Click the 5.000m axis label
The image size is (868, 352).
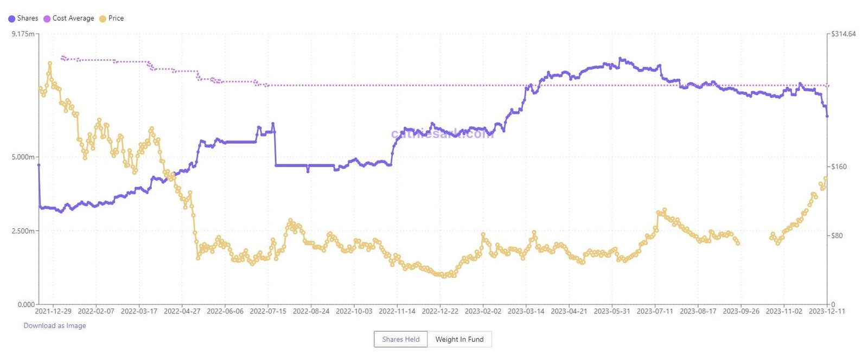[x=24, y=157]
